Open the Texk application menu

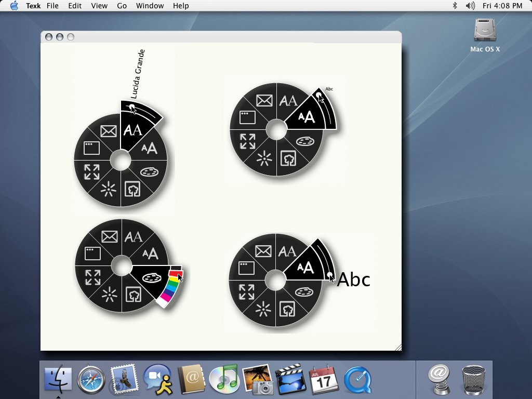click(33, 6)
